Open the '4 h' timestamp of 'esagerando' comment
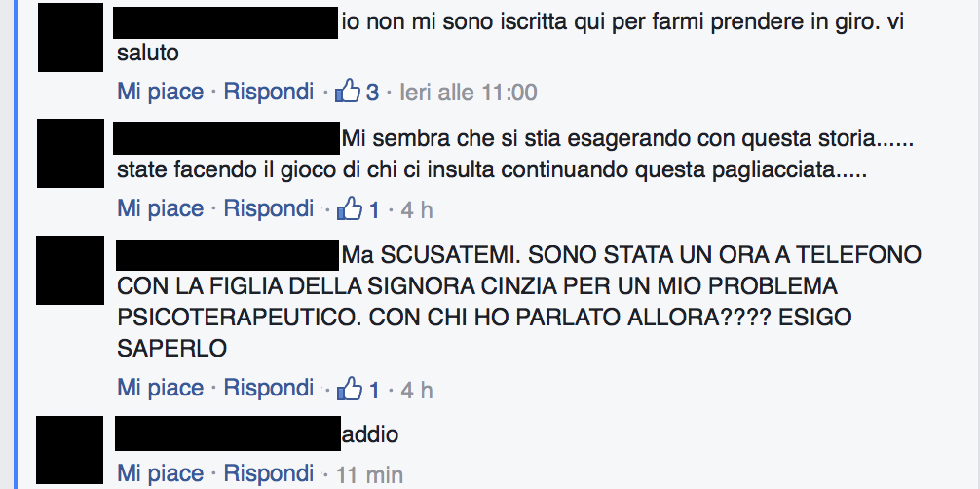 point(417,209)
